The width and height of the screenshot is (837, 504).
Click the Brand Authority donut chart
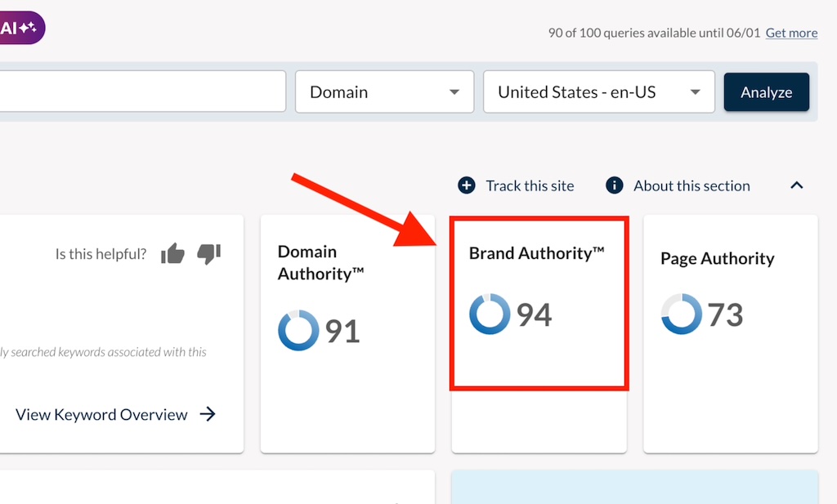coord(490,314)
